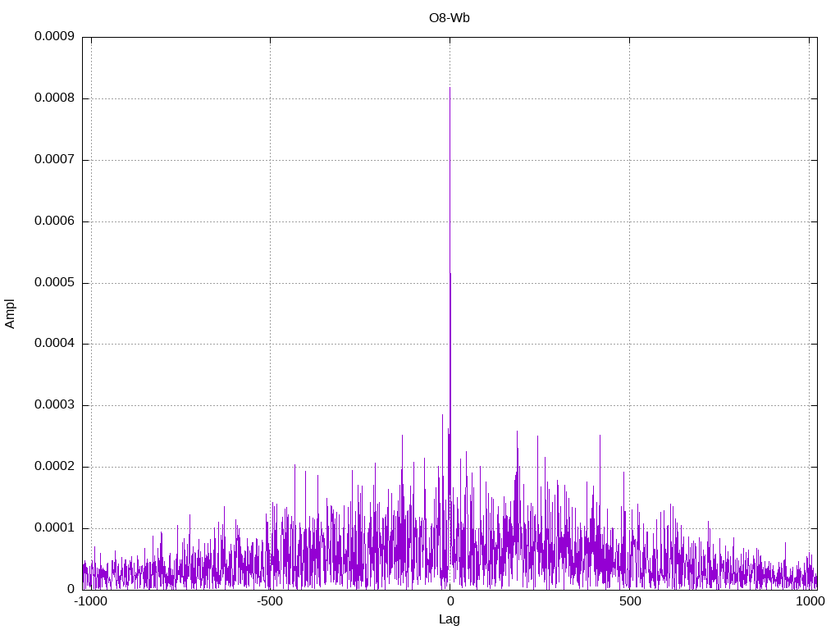Select the 0.0008 y-axis tick label
840x630 pixels.
click(54, 98)
